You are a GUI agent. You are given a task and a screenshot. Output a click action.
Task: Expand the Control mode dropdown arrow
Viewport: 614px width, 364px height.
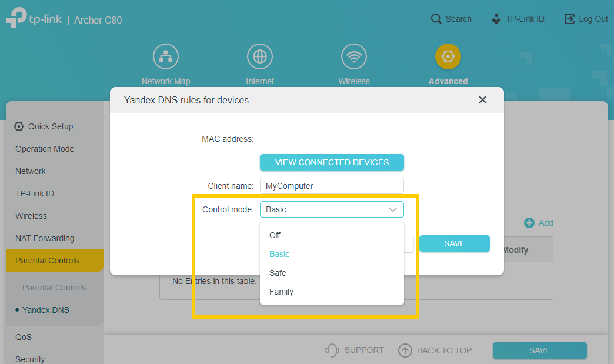(393, 209)
